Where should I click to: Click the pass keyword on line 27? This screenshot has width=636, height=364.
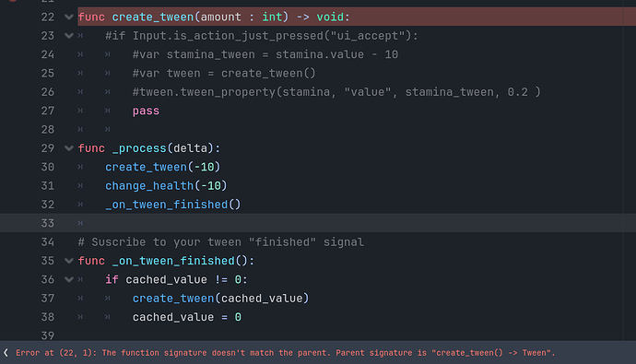[146, 112]
